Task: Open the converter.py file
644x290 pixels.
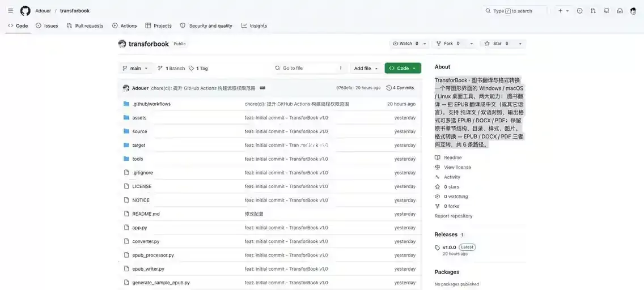Action: click(146, 242)
